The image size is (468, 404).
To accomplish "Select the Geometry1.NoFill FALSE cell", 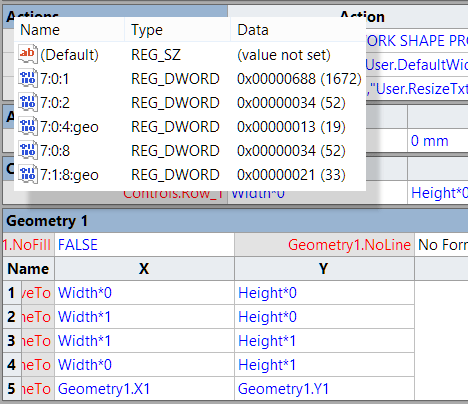I will (144, 245).
